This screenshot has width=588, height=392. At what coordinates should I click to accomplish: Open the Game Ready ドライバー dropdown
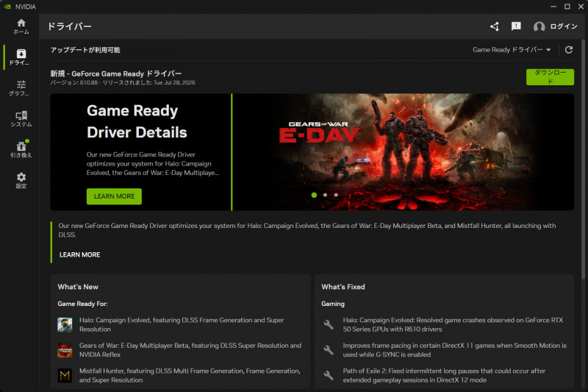[x=512, y=50]
